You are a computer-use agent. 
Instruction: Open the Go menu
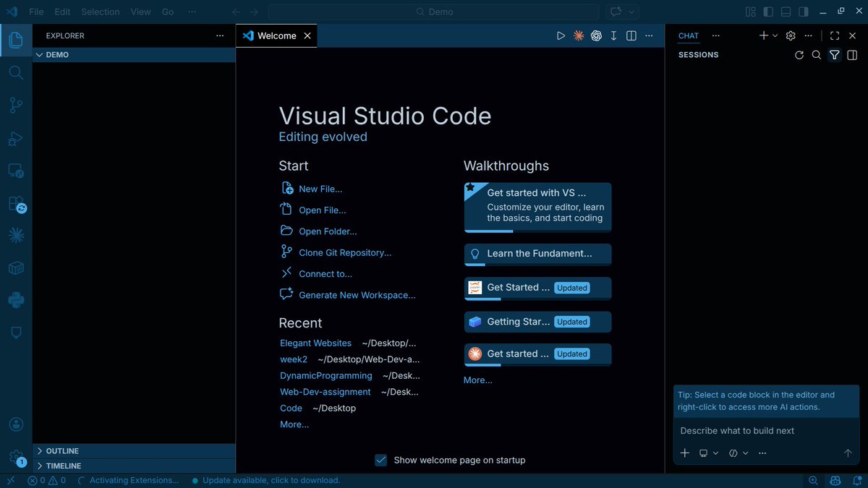168,12
